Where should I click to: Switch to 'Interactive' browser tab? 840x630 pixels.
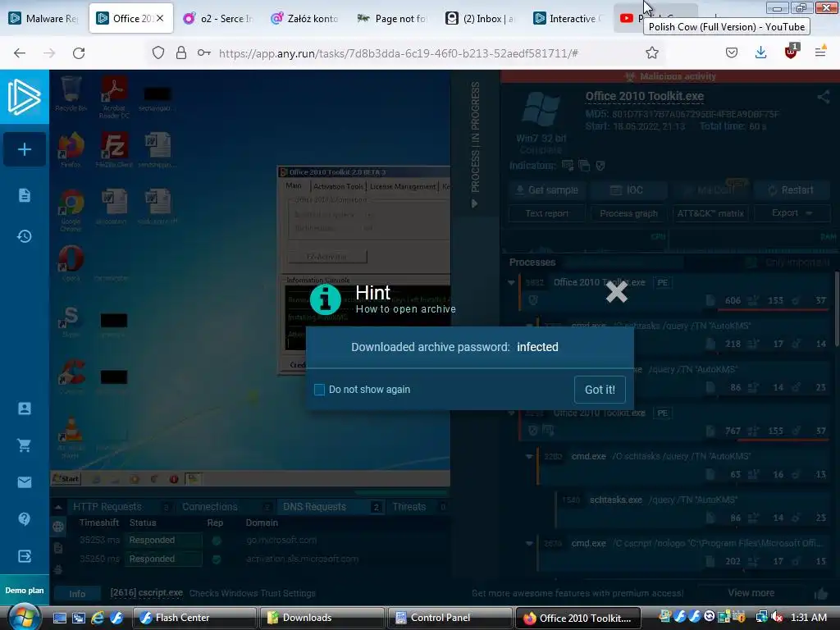[x=567, y=19]
